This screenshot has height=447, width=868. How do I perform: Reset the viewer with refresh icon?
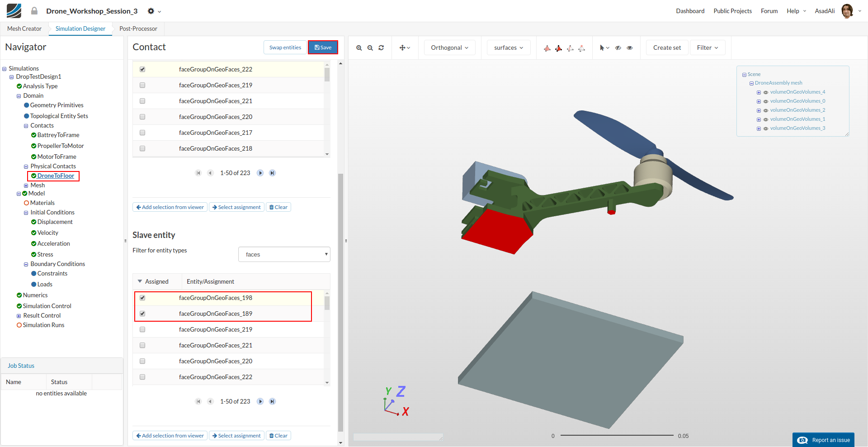point(381,48)
